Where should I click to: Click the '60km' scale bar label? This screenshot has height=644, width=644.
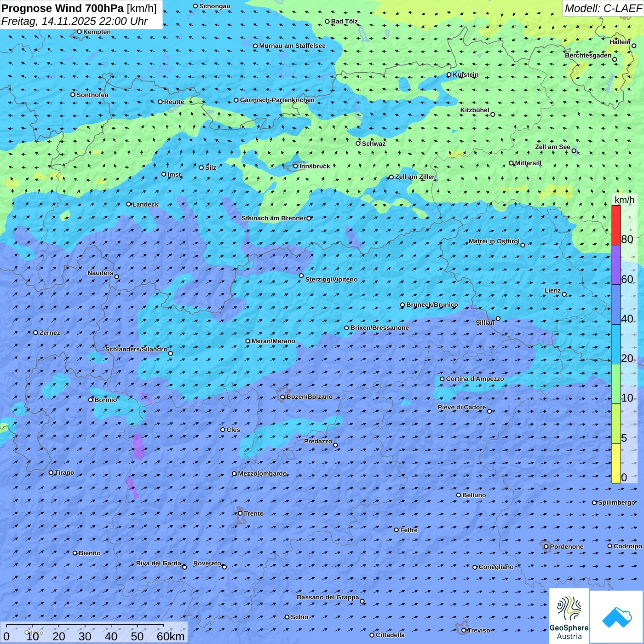(171, 636)
